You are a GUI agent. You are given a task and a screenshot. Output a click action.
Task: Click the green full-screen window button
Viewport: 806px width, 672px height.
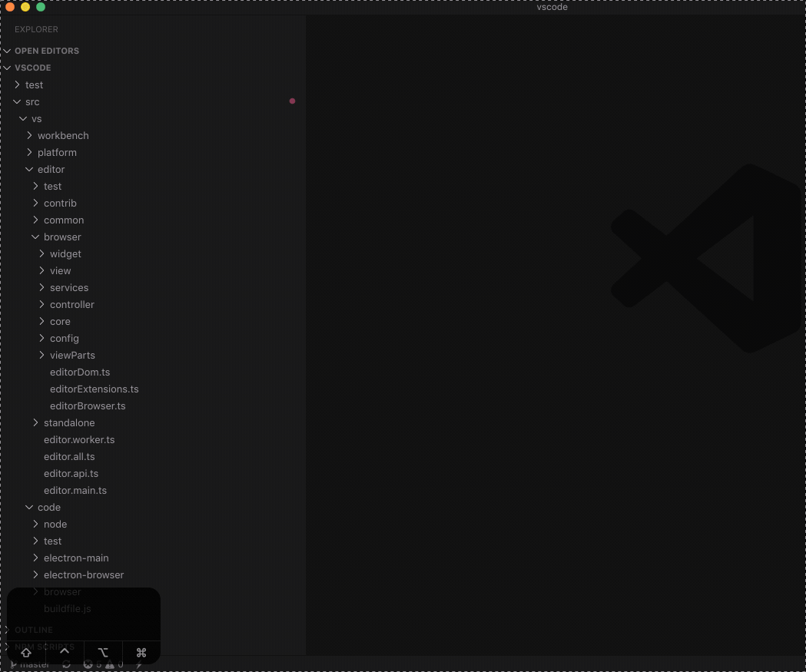click(x=41, y=7)
